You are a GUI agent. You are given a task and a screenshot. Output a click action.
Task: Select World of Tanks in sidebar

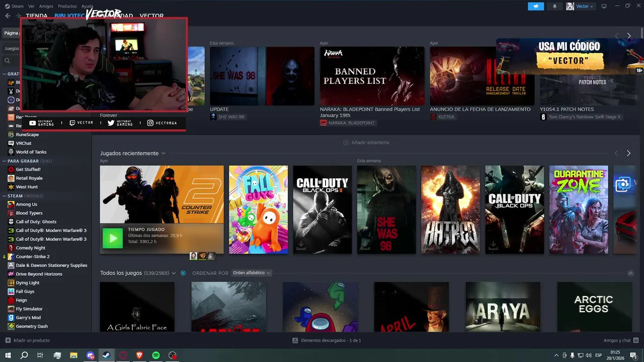pyautogui.click(x=31, y=152)
